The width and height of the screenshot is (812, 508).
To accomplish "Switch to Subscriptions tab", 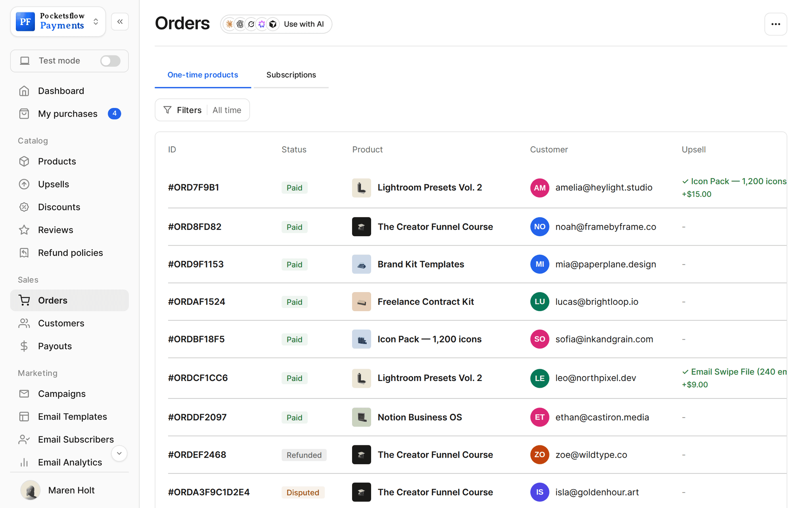I will click(291, 75).
